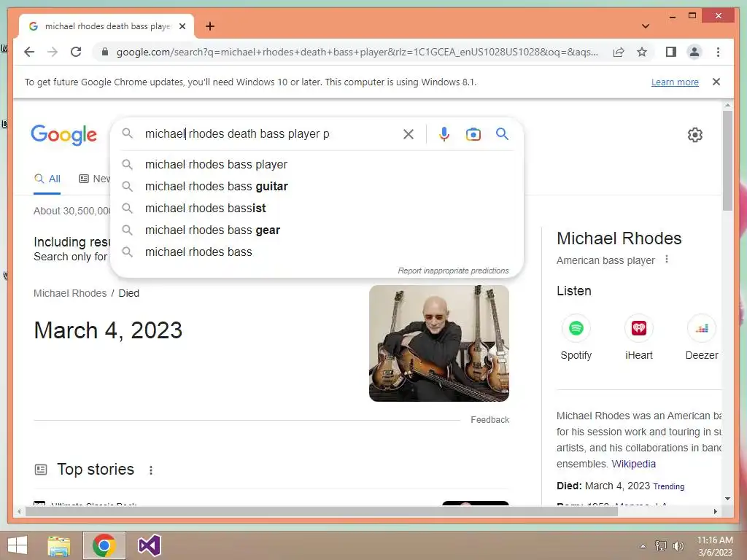Choose suggestion 'michael rhodes bass guitar'
Screen dimensions: 747x560
(317, 186)
